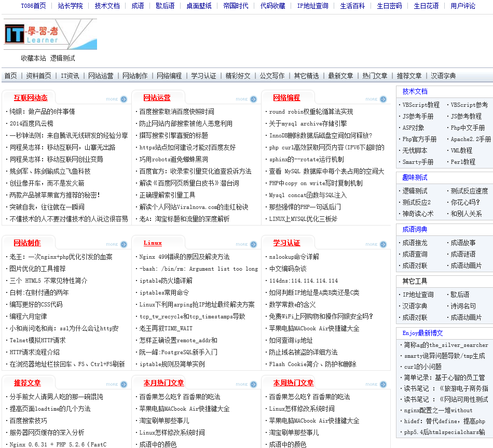Open 学习认证 section heading
The height and width of the screenshot is (448, 493).
[x=286, y=243]
